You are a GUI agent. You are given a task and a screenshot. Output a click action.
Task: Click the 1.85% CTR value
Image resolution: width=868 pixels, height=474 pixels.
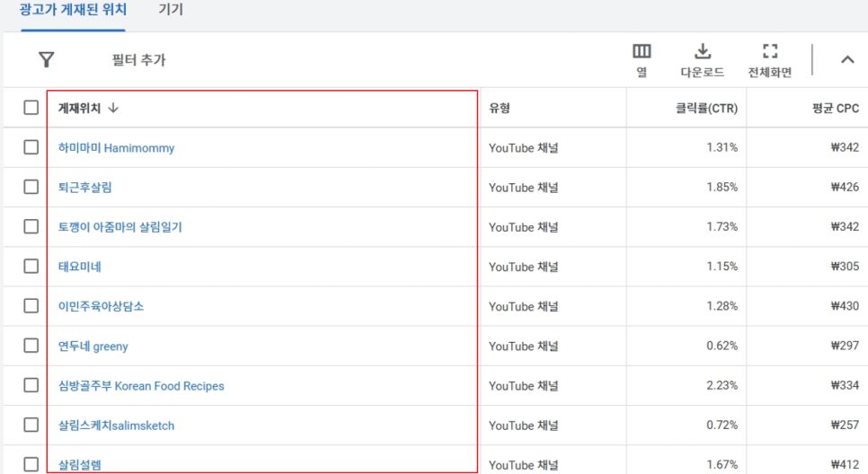(722, 187)
